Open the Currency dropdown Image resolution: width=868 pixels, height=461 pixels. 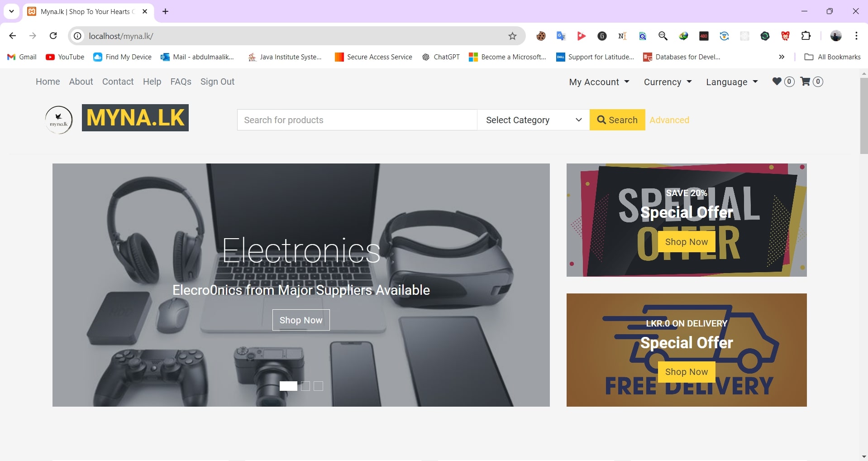click(668, 82)
